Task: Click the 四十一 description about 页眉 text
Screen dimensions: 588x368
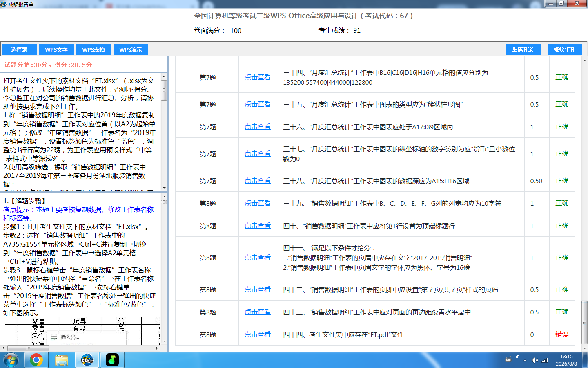Action: [x=378, y=258]
